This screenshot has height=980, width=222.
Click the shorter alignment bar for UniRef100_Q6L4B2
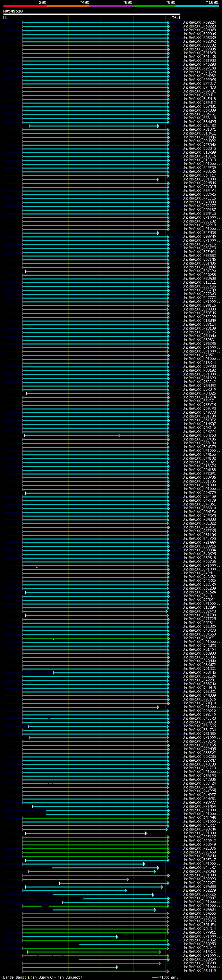pyautogui.click(x=94, y=126)
